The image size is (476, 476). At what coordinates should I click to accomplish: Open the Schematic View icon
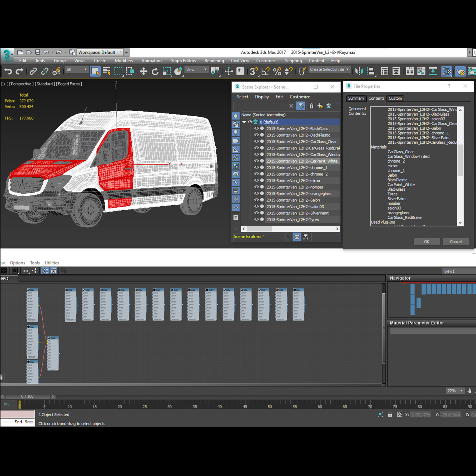coord(433,71)
